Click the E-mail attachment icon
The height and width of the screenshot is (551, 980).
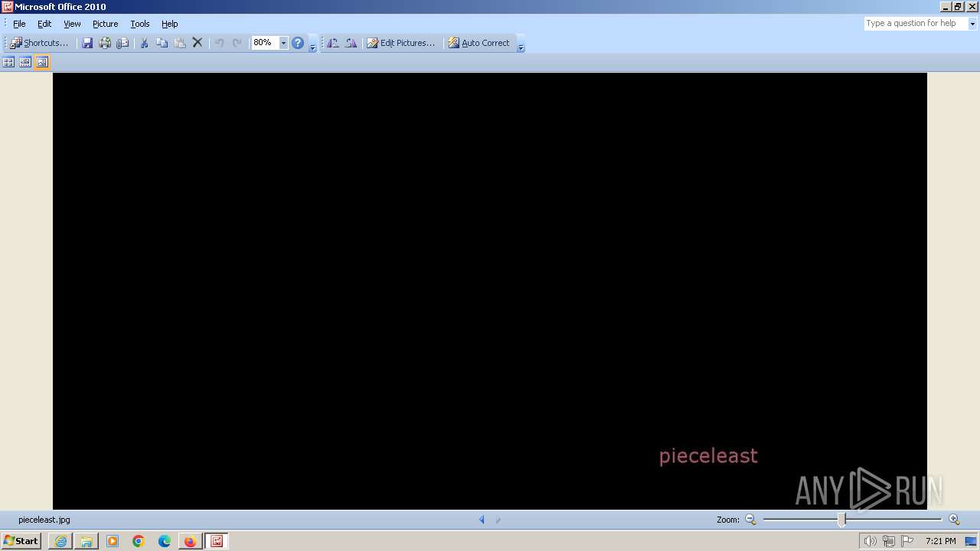[x=122, y=43]
